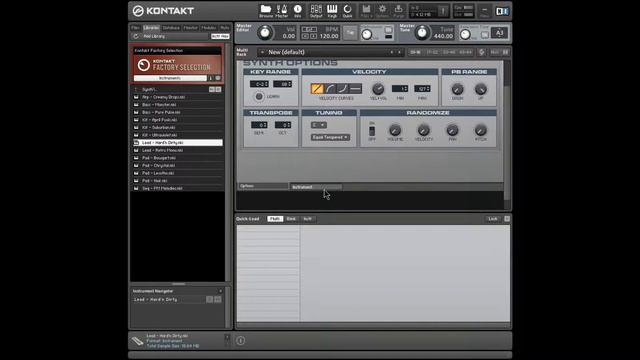Click the NI logo view toggle
Image resolution: width=640 pixels, height=360 pixels.
tap(502, 11)
